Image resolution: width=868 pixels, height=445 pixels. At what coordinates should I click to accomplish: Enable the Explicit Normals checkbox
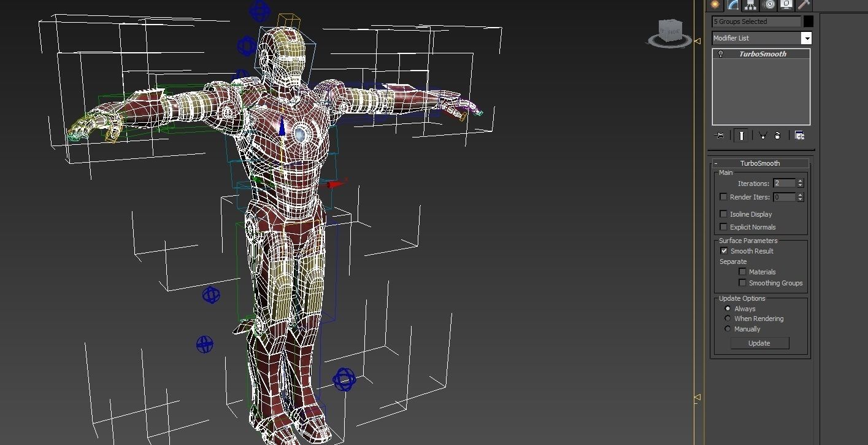(x=723, y=226)
